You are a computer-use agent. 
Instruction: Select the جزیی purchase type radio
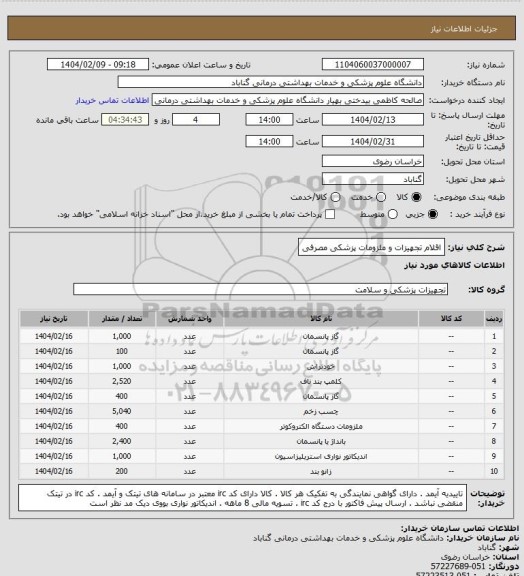click(x=433, y=214)
